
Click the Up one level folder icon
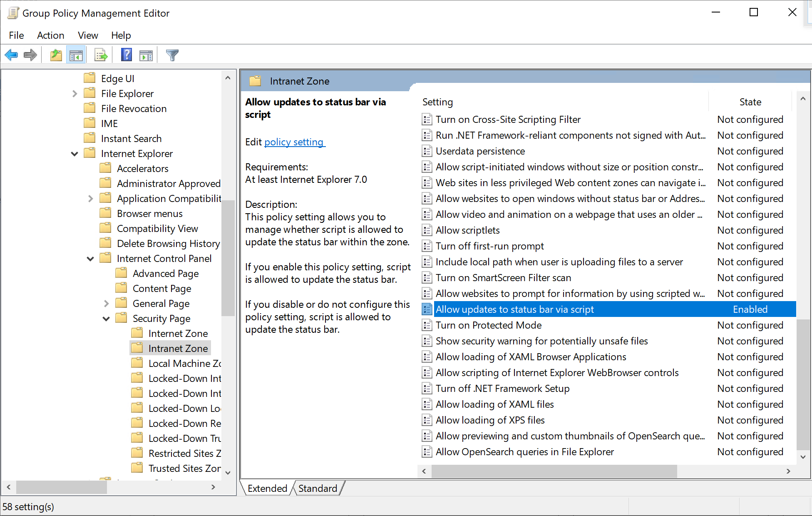56,55
